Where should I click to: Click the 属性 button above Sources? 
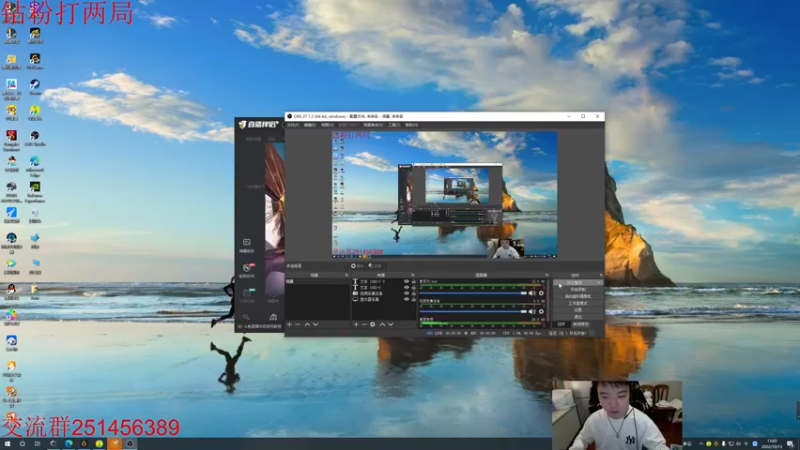tap(358, 266)
